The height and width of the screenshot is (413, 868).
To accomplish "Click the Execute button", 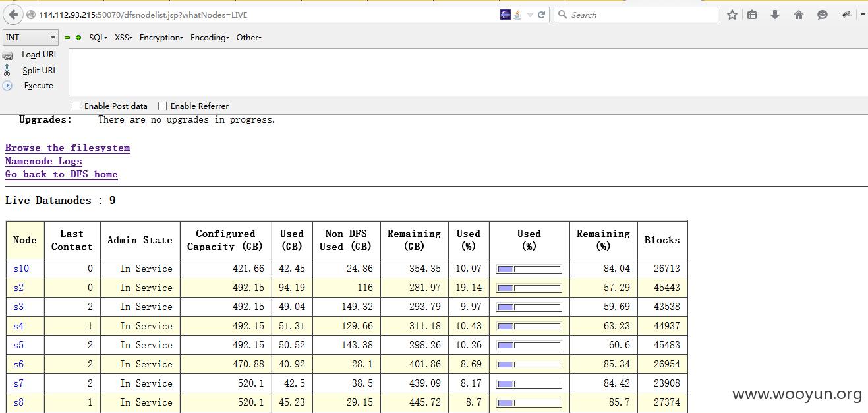I will pyautogui.click(x=39, y=86).
